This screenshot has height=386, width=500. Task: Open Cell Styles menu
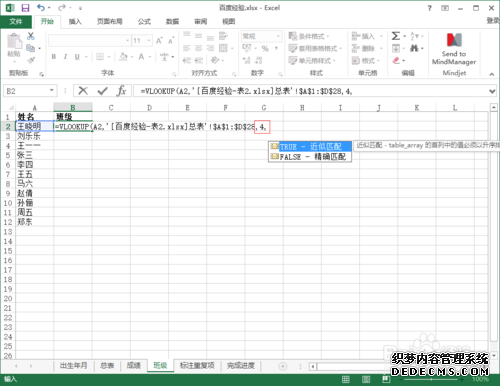(x=312, y=60)
